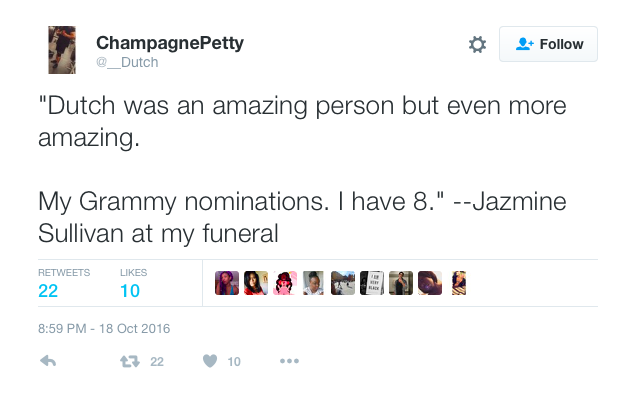Open the three-dot more options menu
636x400 pixels.
(x=289, y=361)
